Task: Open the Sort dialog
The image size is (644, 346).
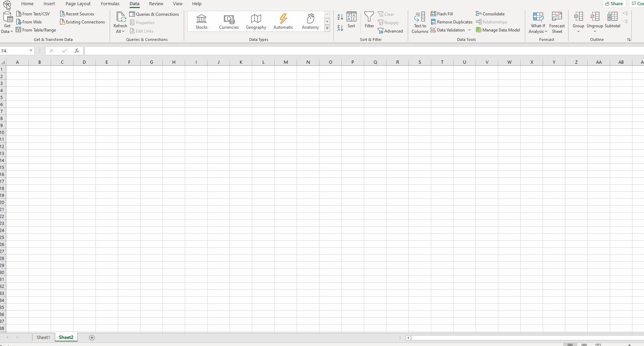Action: coord(352,20)
